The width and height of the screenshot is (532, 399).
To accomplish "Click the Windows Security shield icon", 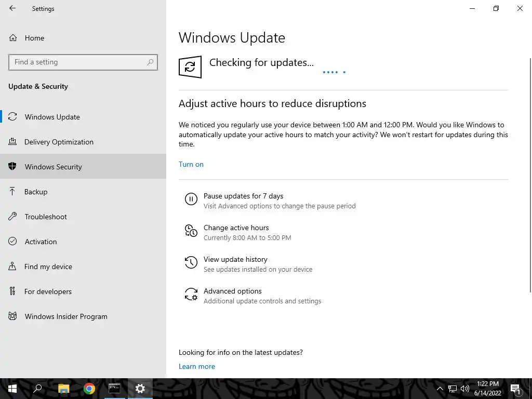I will pos(12,166).
